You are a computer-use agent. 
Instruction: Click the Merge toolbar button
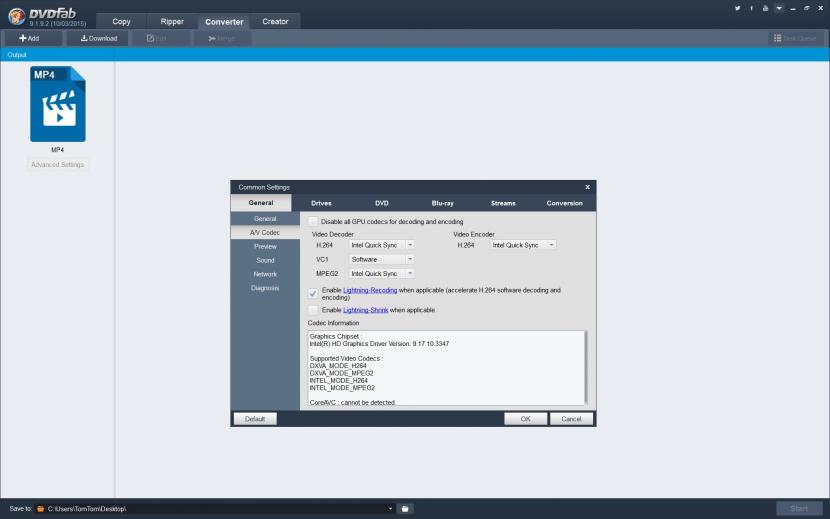[x=222, y=38]
